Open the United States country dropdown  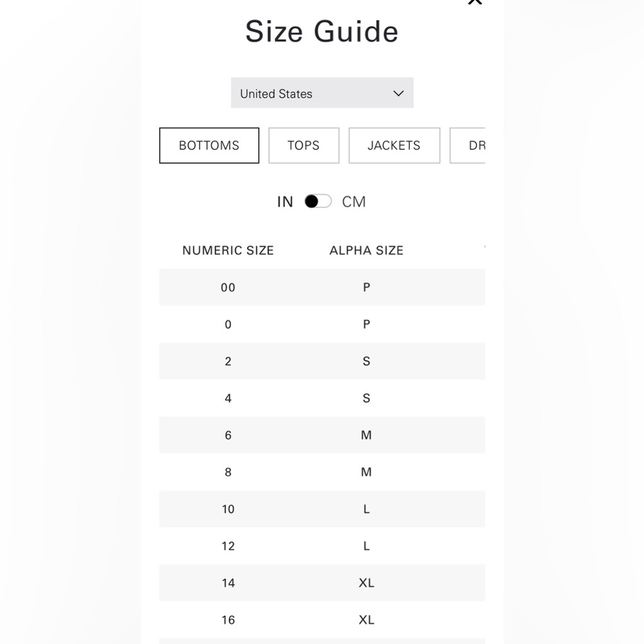coord(322,93)
